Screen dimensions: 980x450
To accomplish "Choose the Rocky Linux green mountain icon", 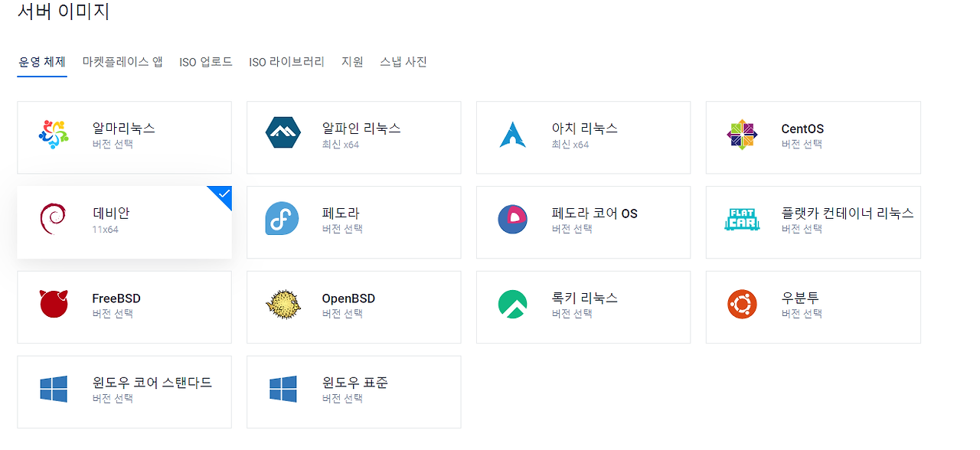I will [x=512, y=304].
